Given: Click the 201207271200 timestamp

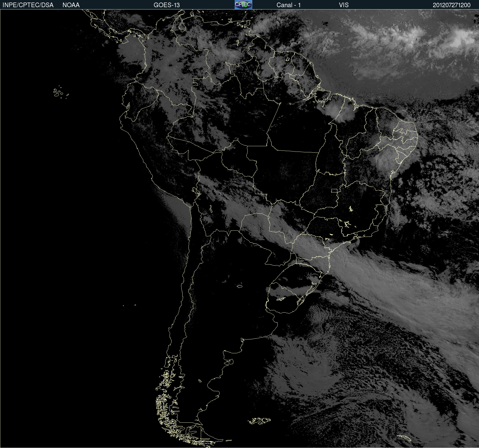Looking at the screenshot, I should tap(452, 5).
